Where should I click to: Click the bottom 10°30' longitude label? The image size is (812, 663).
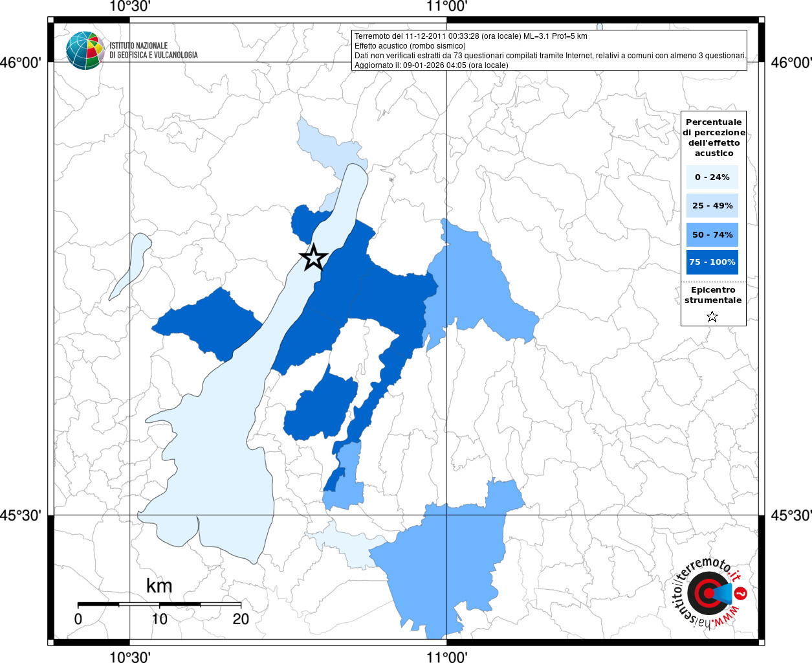coord(130,657)
